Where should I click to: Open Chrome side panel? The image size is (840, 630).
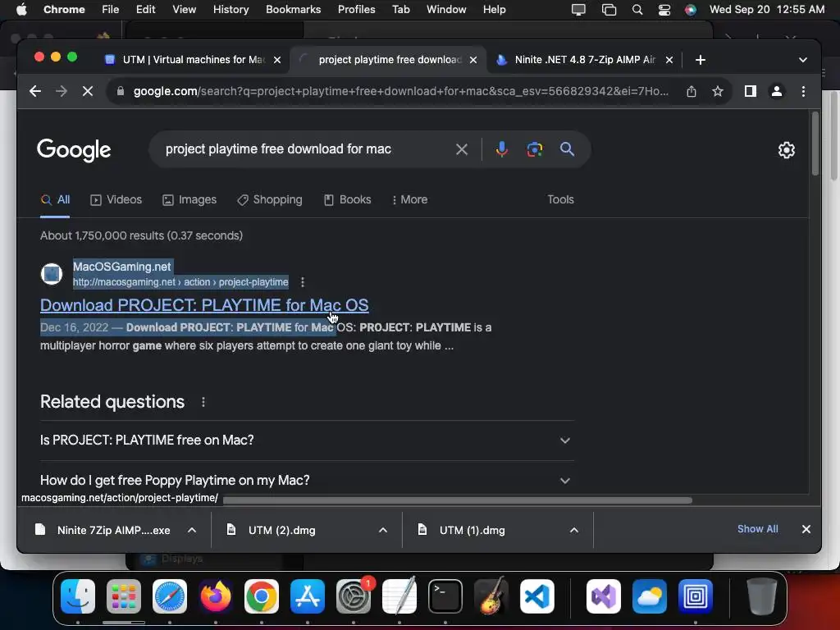[x=750, y=92]
